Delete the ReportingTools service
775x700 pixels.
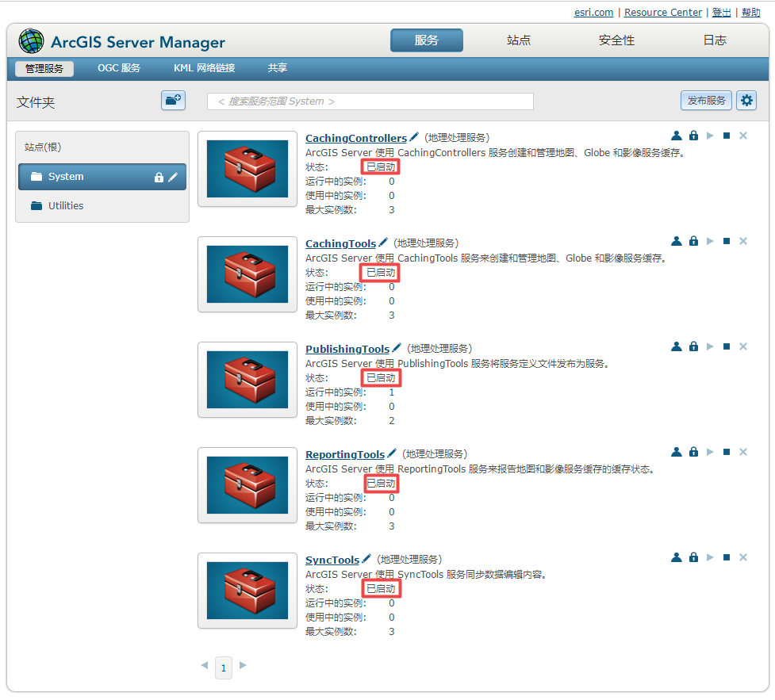click(742, 452)
